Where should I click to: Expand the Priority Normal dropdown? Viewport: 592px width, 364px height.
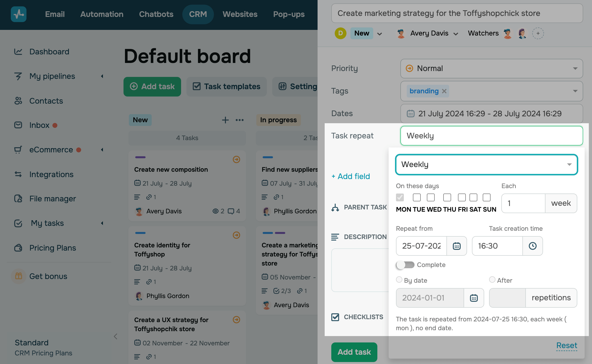(491, 69)
